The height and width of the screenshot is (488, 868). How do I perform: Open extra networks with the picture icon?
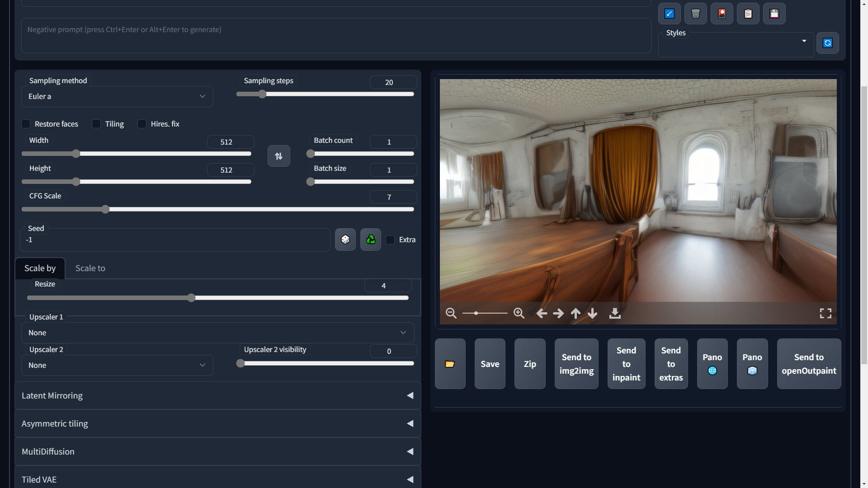click(x=722, y=14)
